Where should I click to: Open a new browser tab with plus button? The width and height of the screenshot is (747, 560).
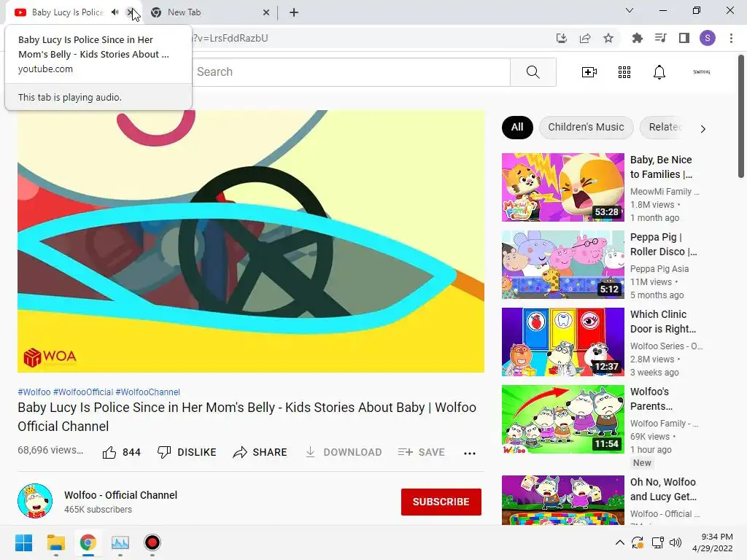point(294,12)
